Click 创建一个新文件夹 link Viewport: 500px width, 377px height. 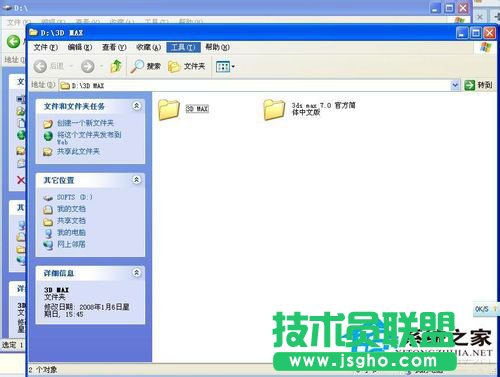[x=85, y=123]
